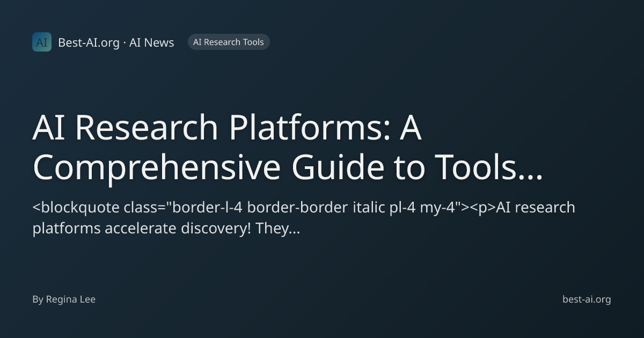The width and height of the screenshot is (644, 338).
Task: Click the By Regina Lee byline
Action: click(64, 299)
